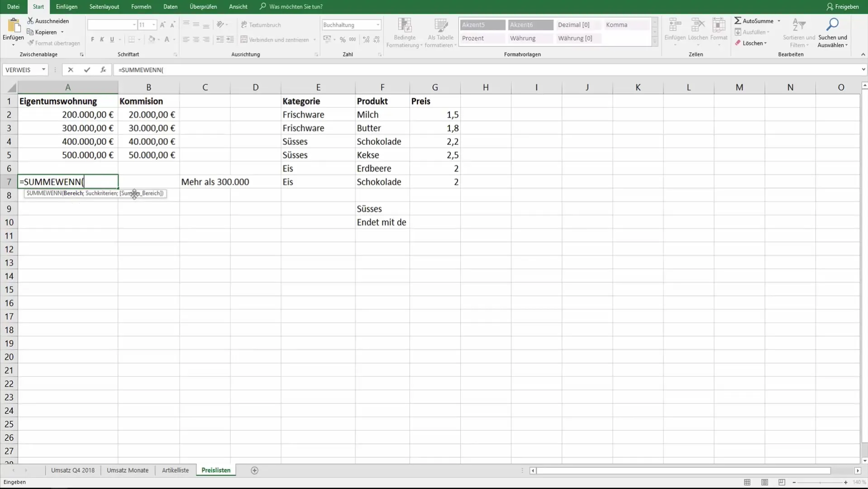Open the Buchhaltung number format dropdown
The width and height of the screenshot is (868, 489).
[x=378, y=25]
